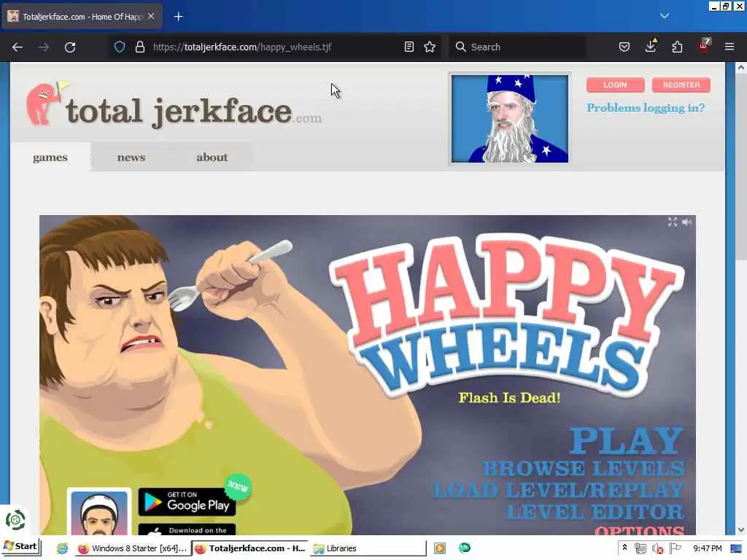Open the Windows Start button
The height and width of the screenshot is (560, 747).
point(21,547)
